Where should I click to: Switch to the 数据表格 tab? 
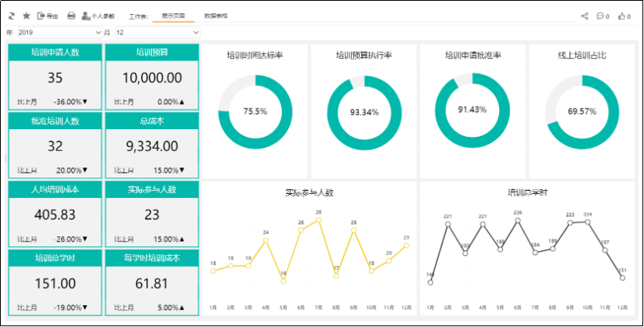(x=215, y=16)
